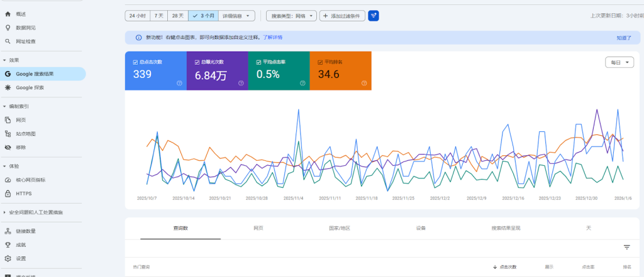Click the 了解详情 link
The height and width of the screenshot is (277, 644).
click(x=272, y=38)
